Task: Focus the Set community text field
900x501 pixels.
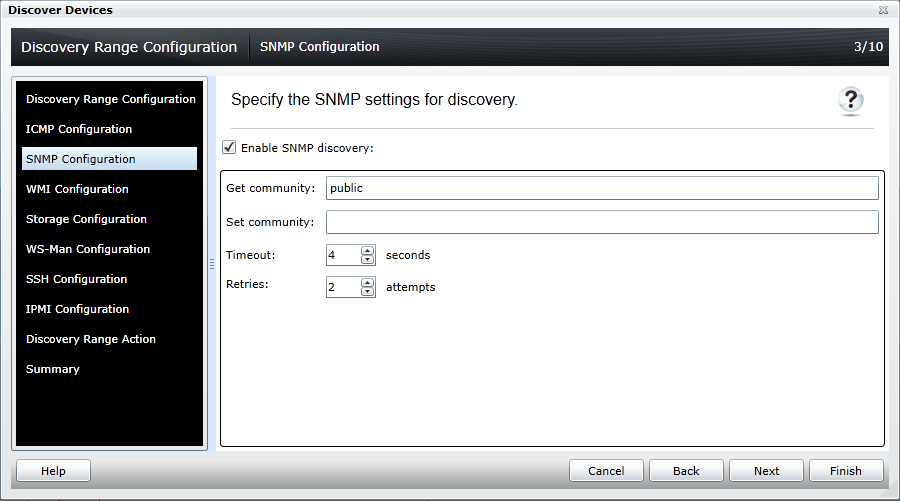Action: 602,222
